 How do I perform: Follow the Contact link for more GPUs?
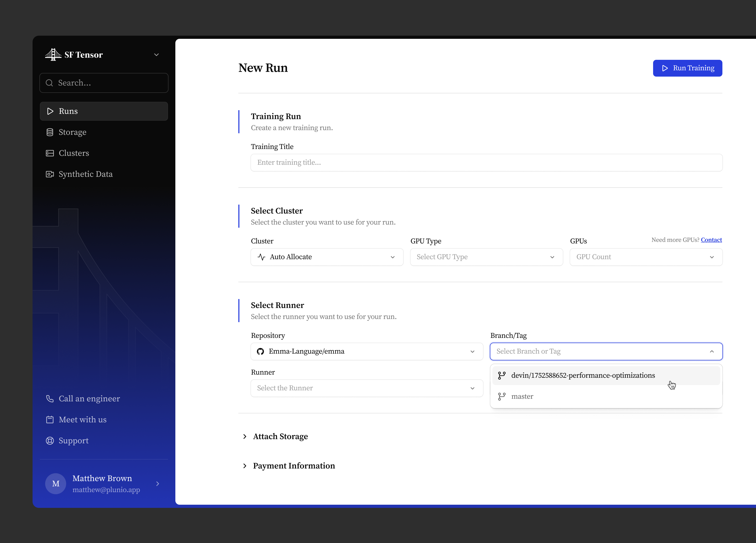point(711,240)
